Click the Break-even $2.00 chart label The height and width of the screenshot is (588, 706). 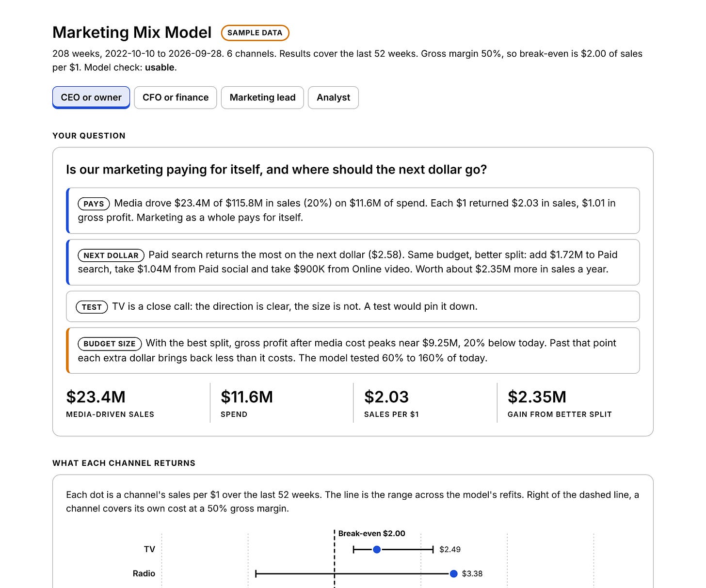point(372,533)
